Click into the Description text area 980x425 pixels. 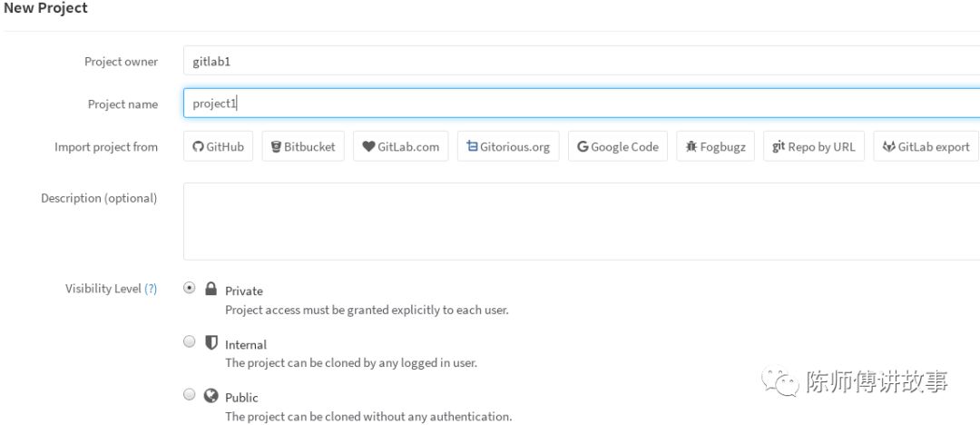tap(581, 221)
